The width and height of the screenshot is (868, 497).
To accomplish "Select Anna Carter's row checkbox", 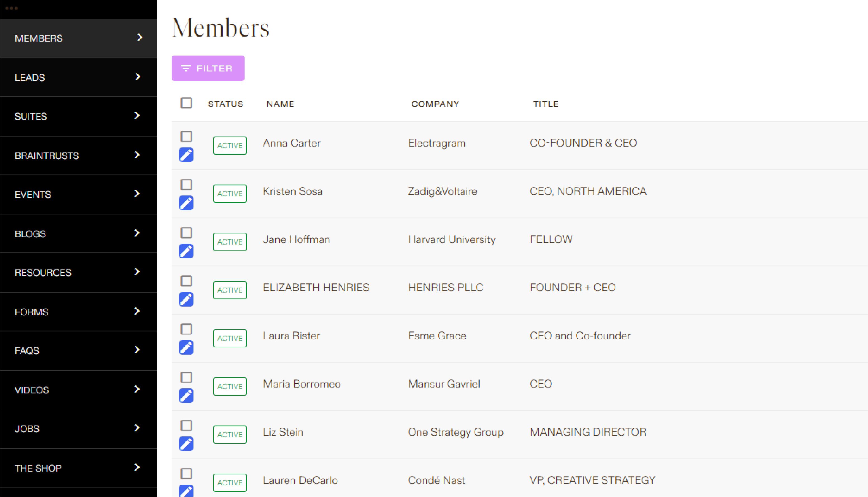I will coord(186,136).
